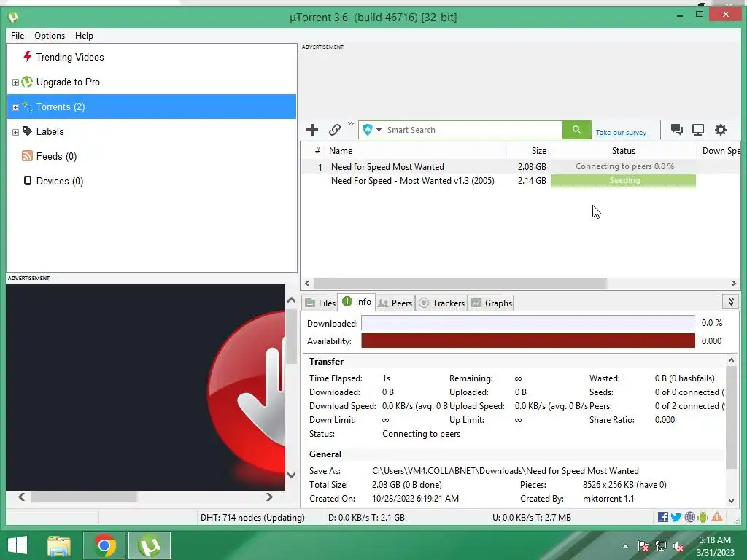Click the green search magnifier button
This screenshot has width=747, height=560.
tap(576, 130)
